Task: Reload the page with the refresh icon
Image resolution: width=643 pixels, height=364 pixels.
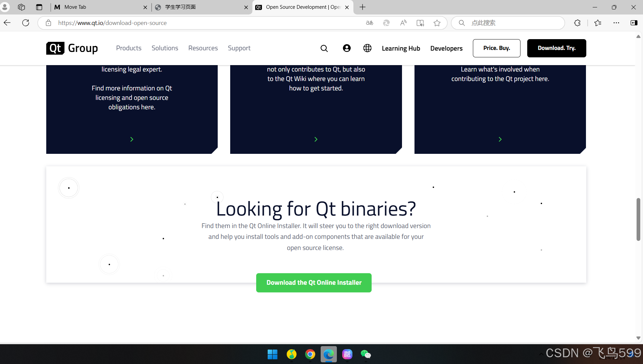Action: (x=26, y=23)
